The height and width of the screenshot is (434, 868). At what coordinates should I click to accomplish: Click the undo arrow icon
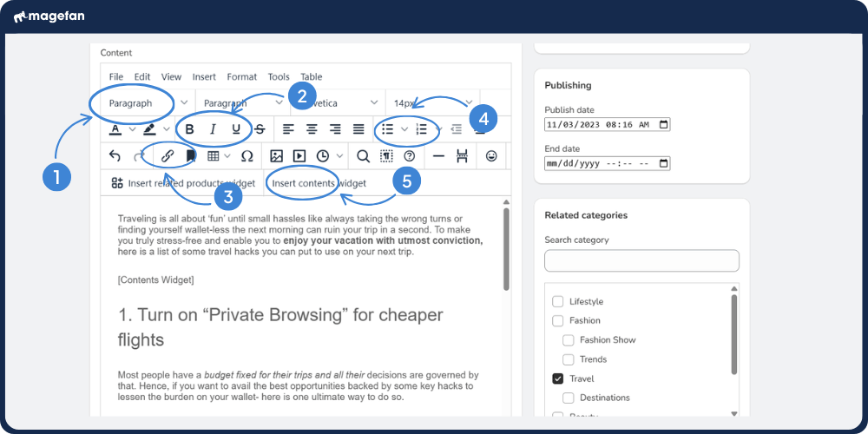point(115,156)
